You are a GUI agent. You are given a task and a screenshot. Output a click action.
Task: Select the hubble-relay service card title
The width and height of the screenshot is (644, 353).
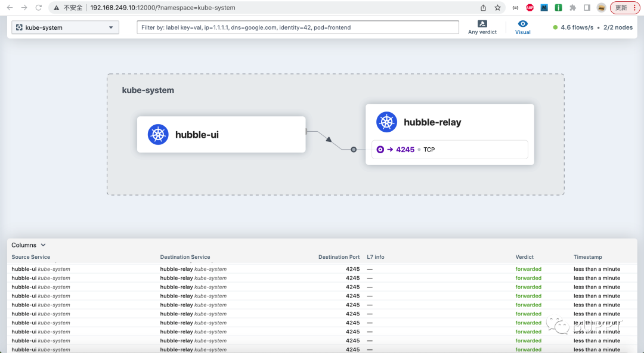[432, 122]
